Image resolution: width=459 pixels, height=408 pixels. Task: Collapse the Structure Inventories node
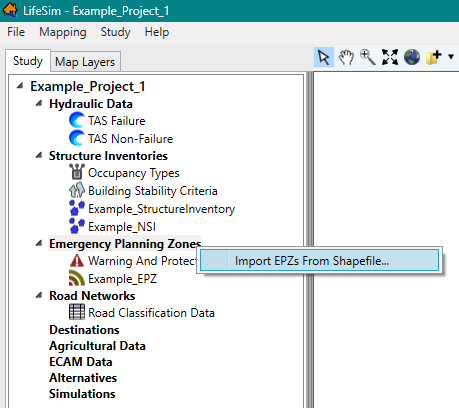[39, 155]
